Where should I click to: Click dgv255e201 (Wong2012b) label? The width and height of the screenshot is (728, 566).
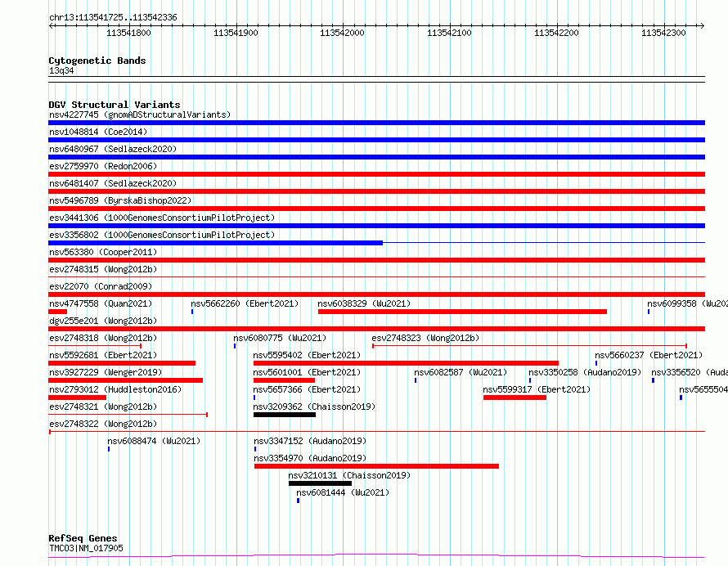103,321
